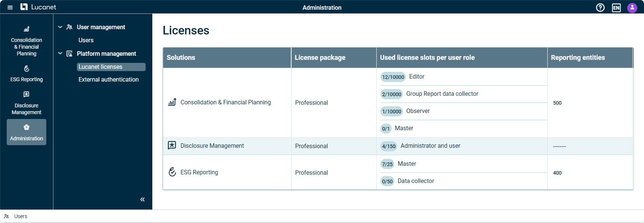Open the Users tab in bottom bar
Image resolution: width=644 pixels, height=223 pixels.
[x=21, y=216]
